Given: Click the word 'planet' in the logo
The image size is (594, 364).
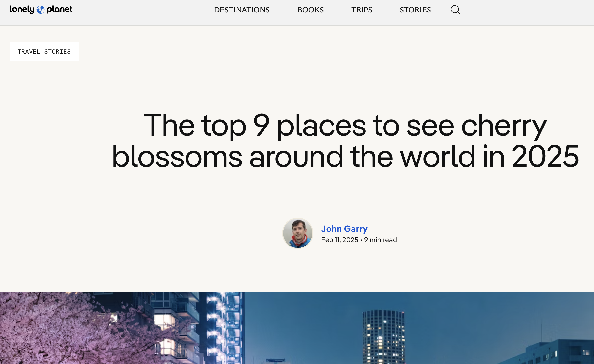Looking at the screenshot, I should (x=59, y=9).
